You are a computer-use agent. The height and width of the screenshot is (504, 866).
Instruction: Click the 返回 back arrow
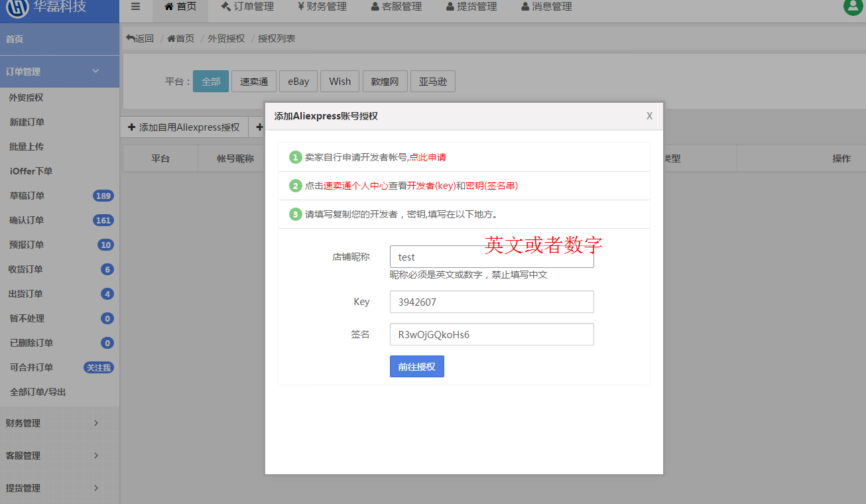[x=140, y=38]
